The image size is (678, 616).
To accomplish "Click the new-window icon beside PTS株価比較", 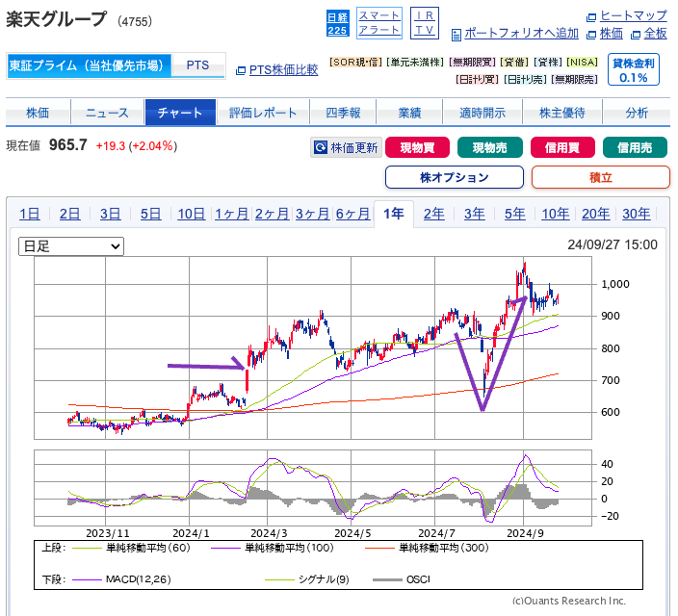I will [241, 70].
